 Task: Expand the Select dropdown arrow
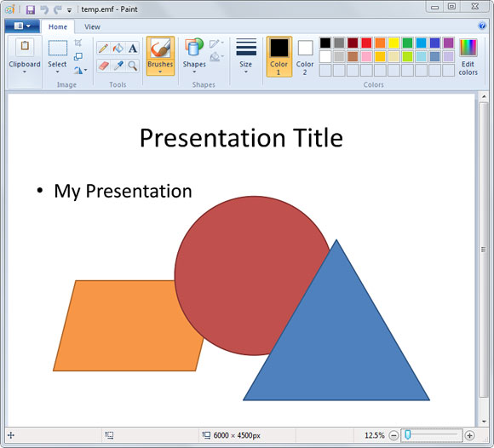click(x=57, y=72)
